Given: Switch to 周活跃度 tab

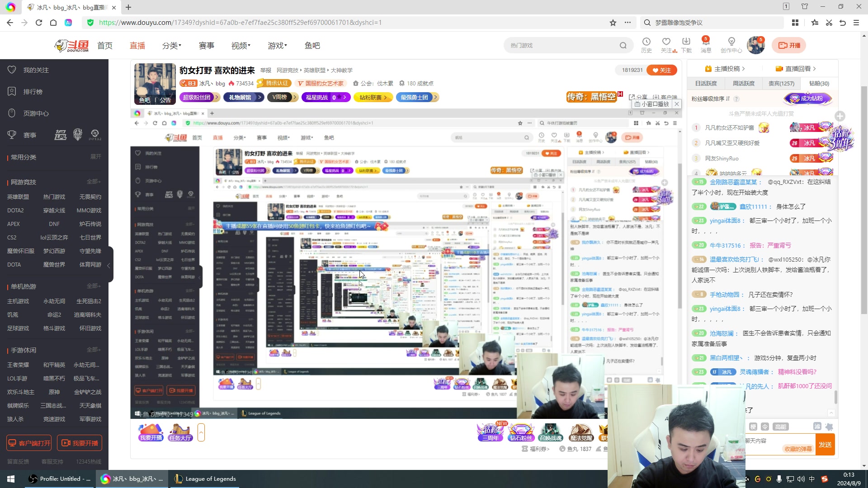Looking at the screenshot, I should pyautogui.click(x=744, y=84).
